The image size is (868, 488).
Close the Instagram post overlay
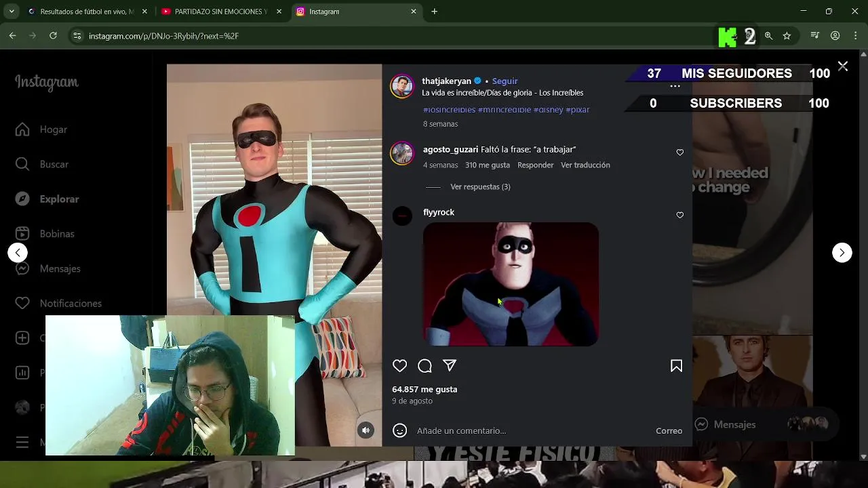842,66
